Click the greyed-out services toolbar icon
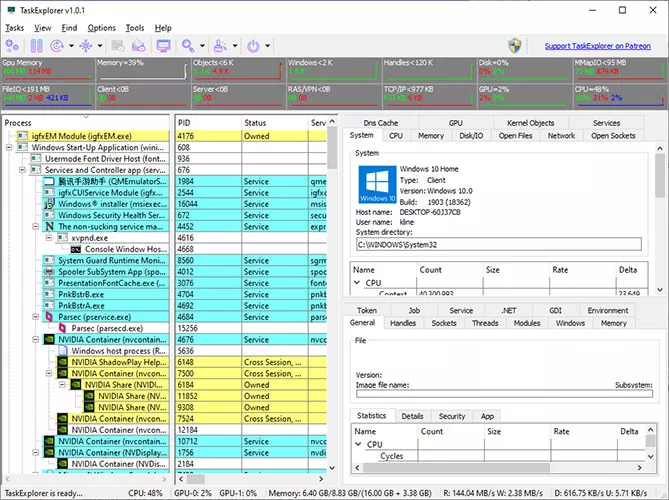Image resolution: width=669 pixels, height=500 pixels. [117, 46]
